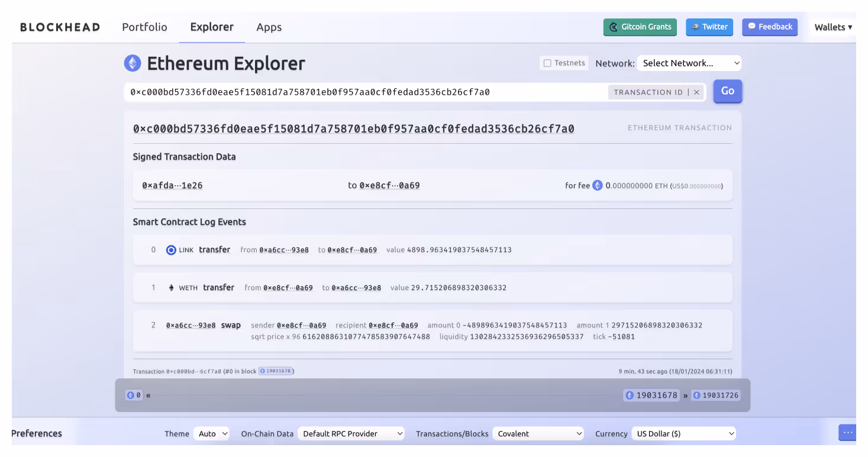Click the Ethereum icon next to the fee amount

pyautogui.click(x=598, y=185)
